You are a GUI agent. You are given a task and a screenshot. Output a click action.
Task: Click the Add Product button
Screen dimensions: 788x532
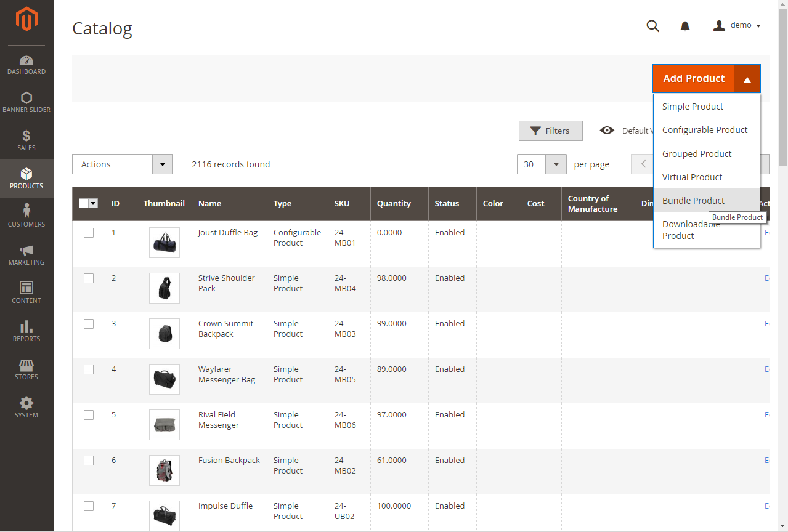(x=694, y=79)
